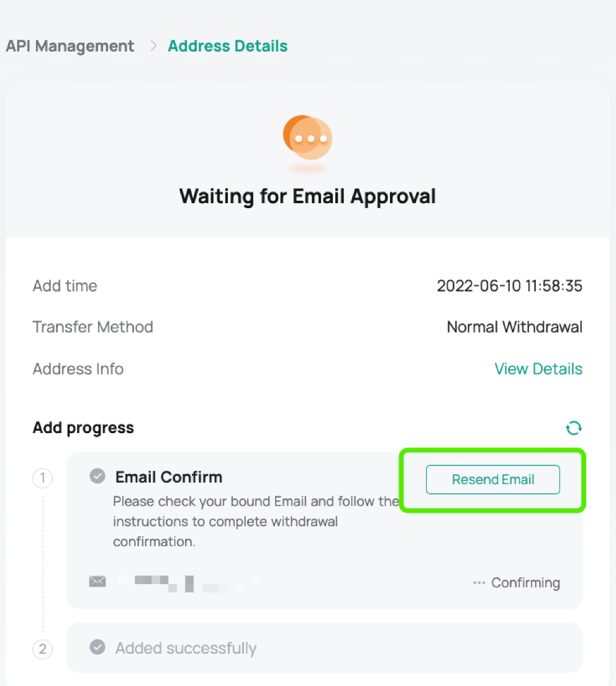Click the checkmark icon next to Email Confirm
Screen dimensions: 616x686
tap(97, 476)
